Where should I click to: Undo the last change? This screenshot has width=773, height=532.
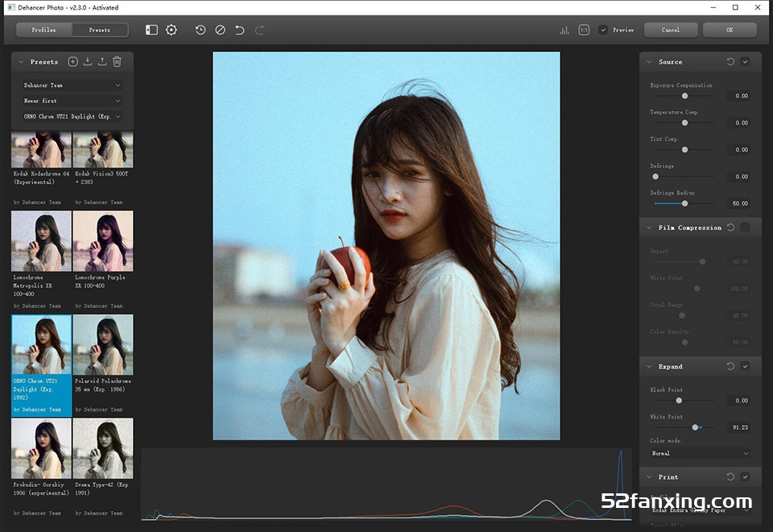point(240,30)
